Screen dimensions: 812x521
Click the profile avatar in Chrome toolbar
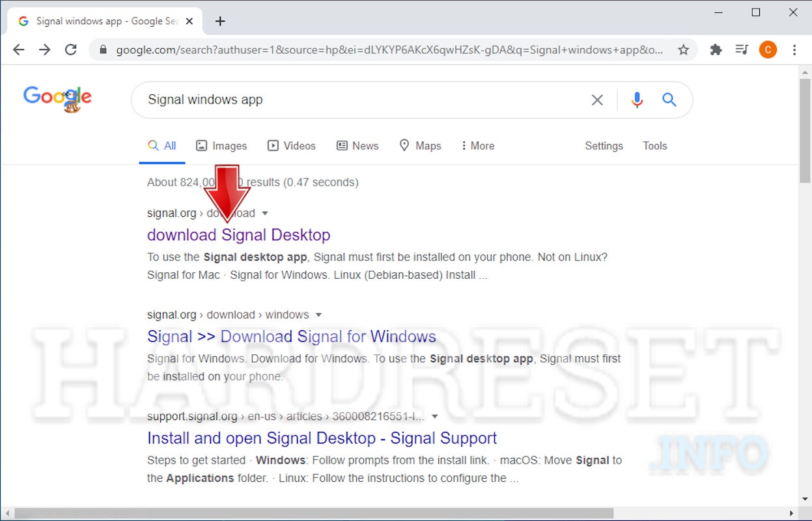click(x=768, y=49)
